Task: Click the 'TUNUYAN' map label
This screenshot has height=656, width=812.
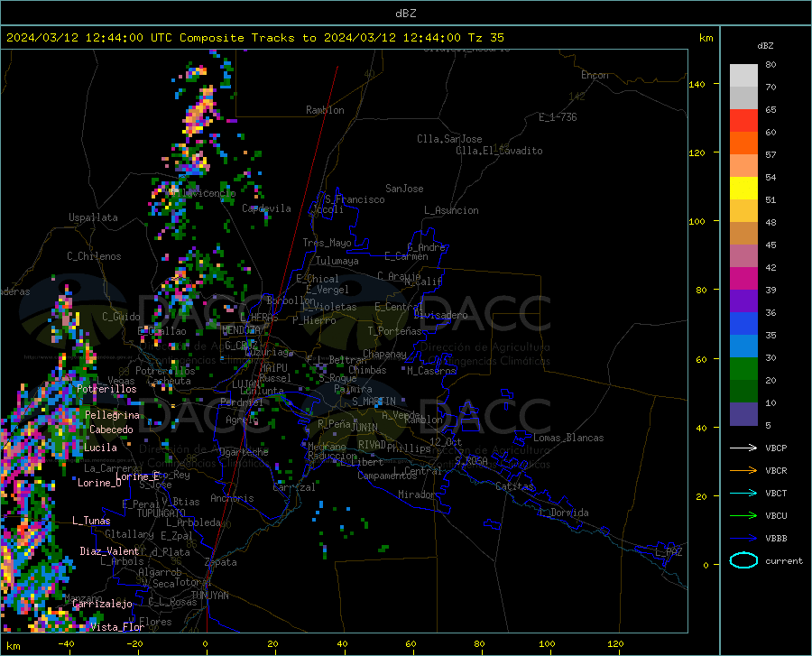Action: click(209, 595)
